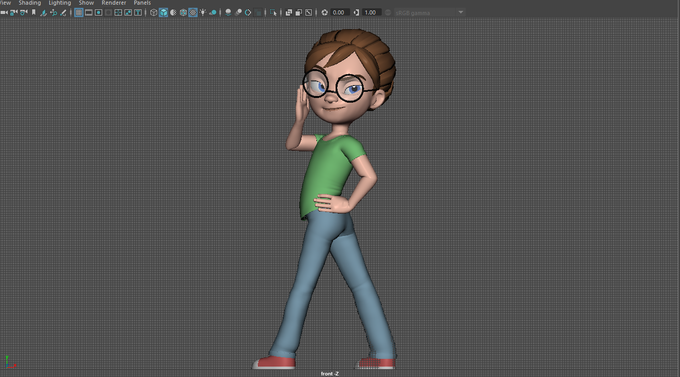Click the Smooth Shade All cube icon

[x=163, y=13]
